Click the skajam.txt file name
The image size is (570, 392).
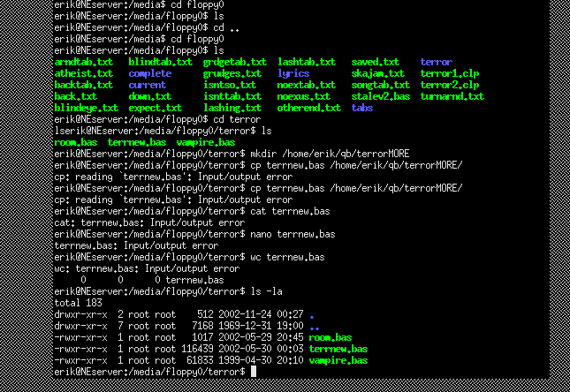coord(378,73)
